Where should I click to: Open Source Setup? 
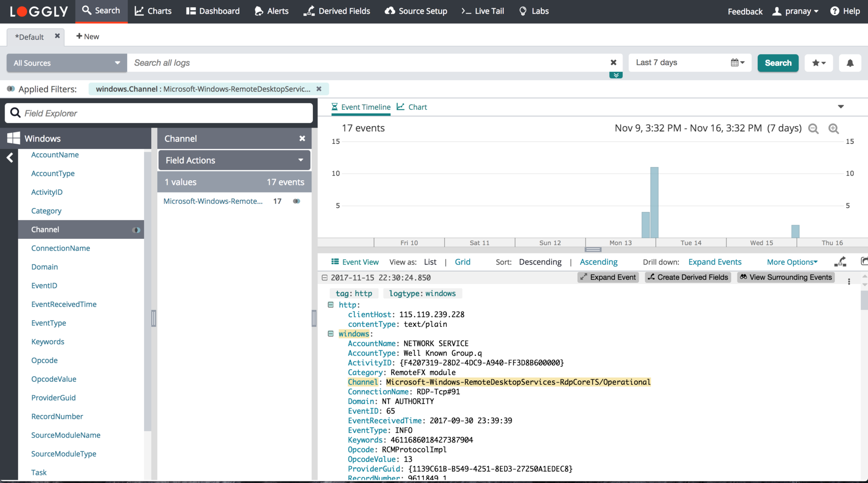pos(416,11)
